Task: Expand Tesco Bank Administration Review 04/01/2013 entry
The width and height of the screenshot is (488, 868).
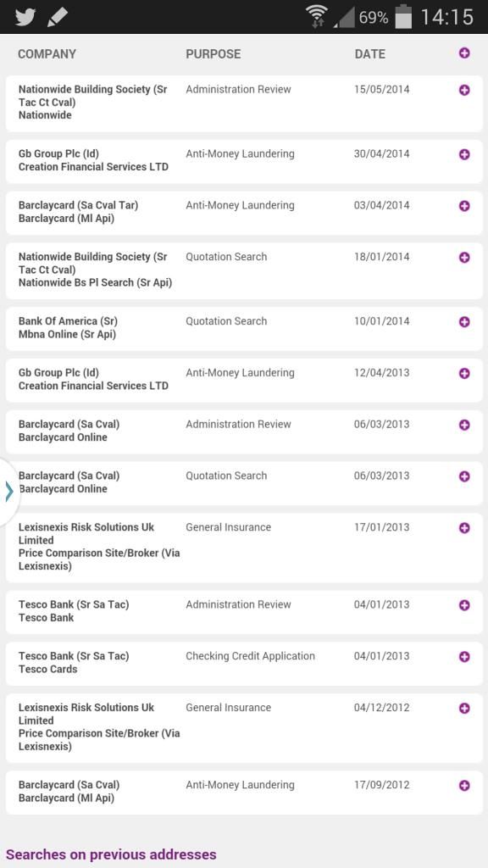Action: coord(464,605)
